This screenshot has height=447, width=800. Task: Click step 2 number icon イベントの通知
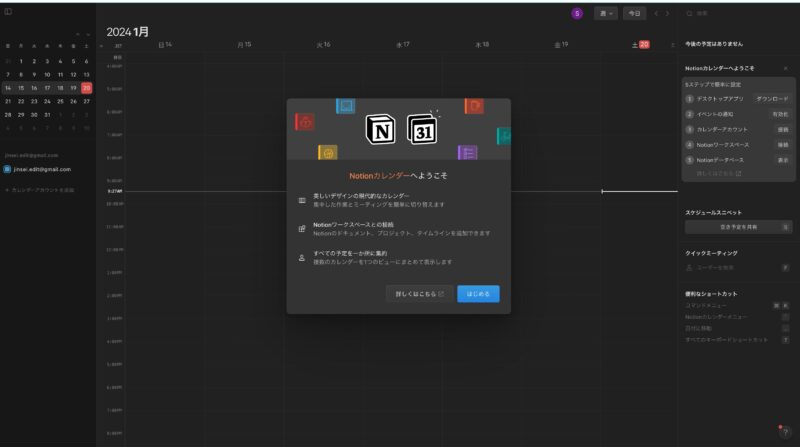689,114
